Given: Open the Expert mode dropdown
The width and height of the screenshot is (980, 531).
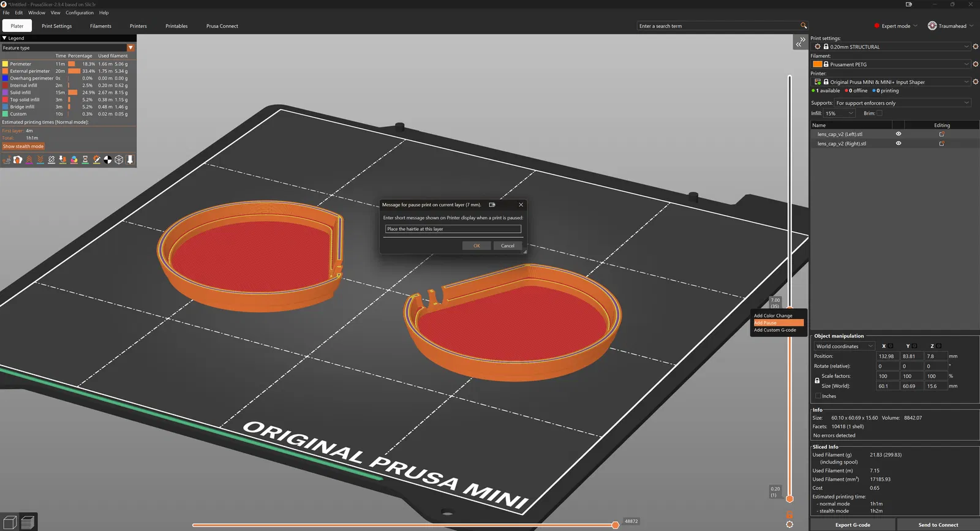Looking at the screenshot, I should (896, 26).
